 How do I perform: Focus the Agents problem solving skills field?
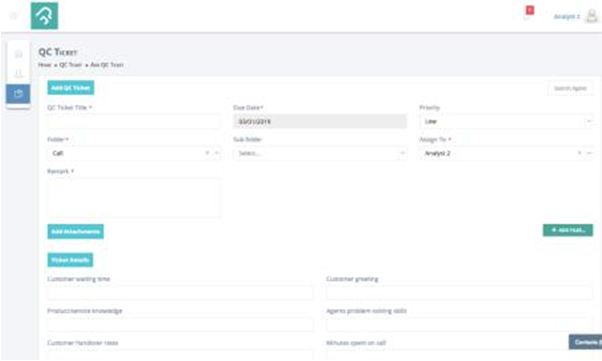[459, 325]
